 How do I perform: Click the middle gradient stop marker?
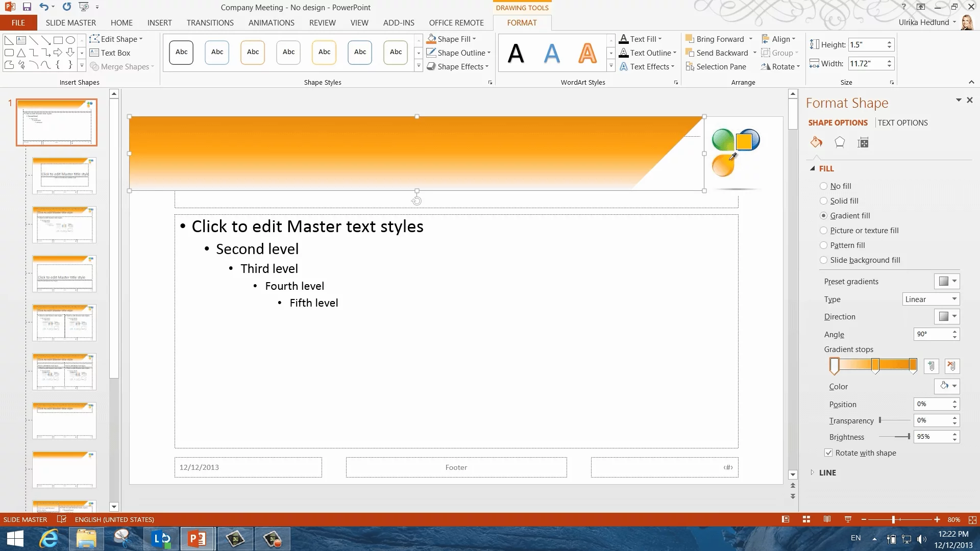coord(875,365)
